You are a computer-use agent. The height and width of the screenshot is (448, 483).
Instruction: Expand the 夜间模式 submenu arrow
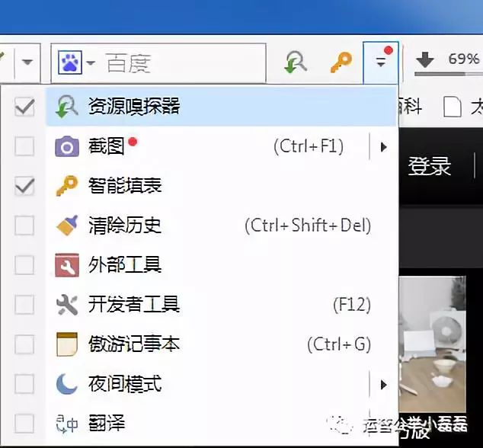tap(383, 385)
